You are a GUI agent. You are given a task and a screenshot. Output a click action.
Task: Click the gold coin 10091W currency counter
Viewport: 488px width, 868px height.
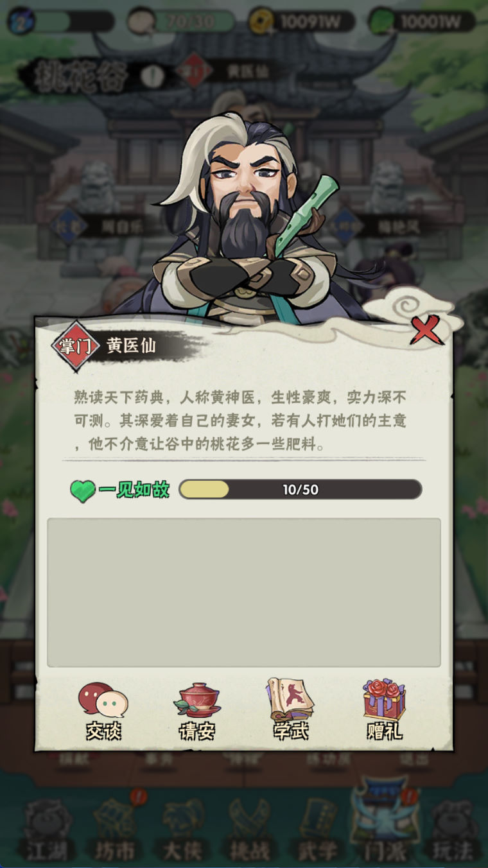coord(301,21)
